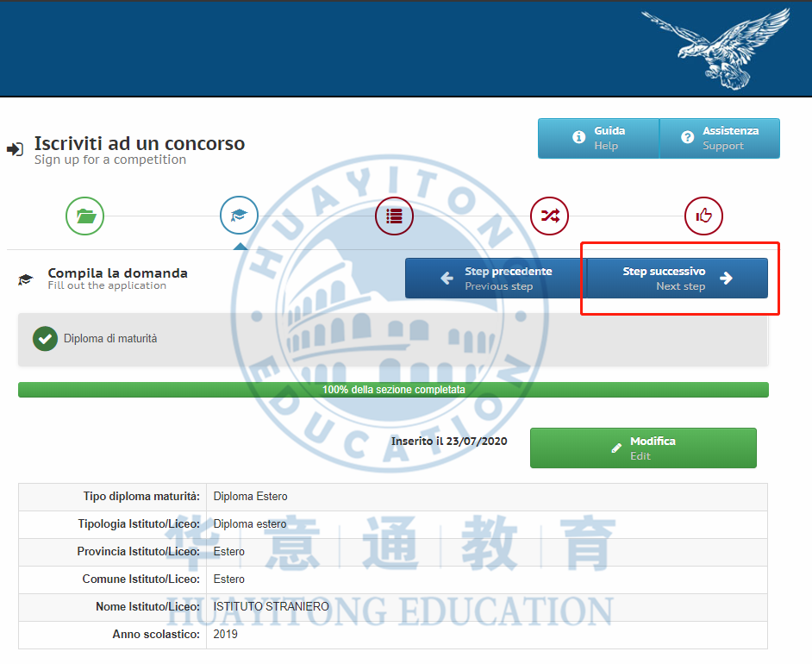The width and height of the screenshot is (812, 664).
Task: Click the 100% della sezione completata progress bar
Action: (x=394, y=390)
